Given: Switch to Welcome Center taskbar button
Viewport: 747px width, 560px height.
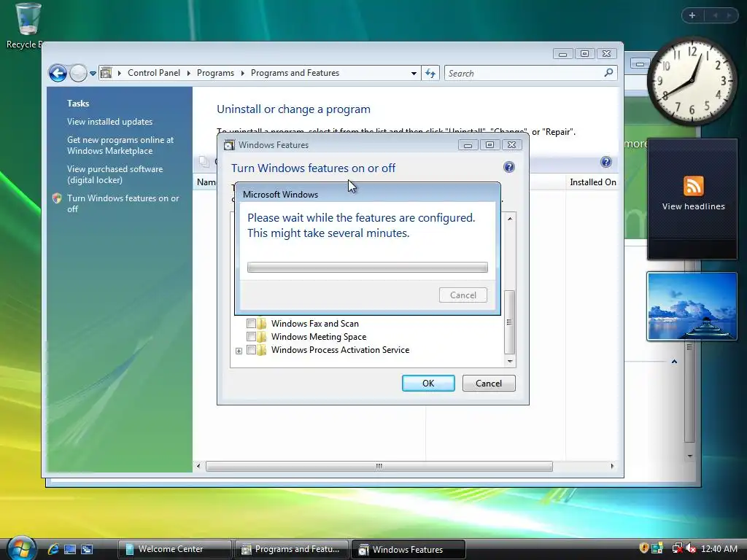Looking at the screenshot, I should [x=174, y=549].
